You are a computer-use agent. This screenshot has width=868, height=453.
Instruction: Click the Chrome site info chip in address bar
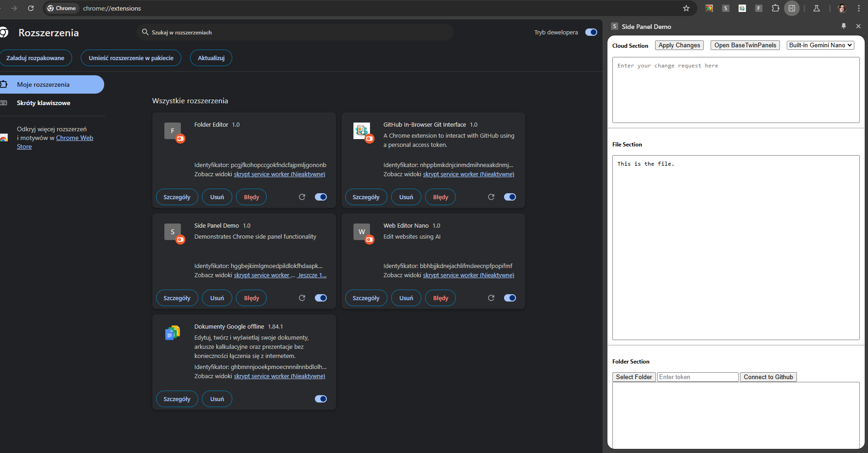point(62,8)
